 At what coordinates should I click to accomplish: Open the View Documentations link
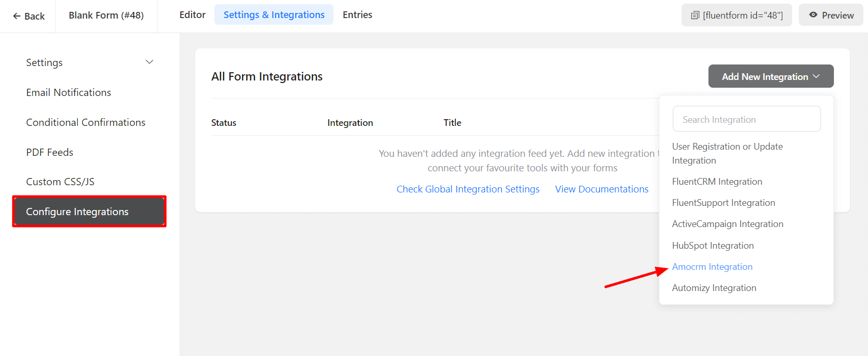[602, 189]
